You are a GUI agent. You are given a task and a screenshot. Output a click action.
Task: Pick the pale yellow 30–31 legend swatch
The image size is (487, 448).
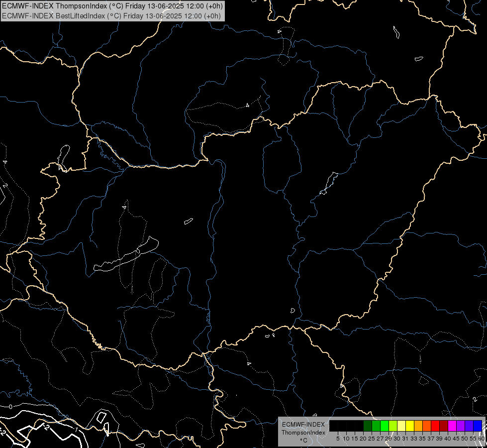point(401,426)
